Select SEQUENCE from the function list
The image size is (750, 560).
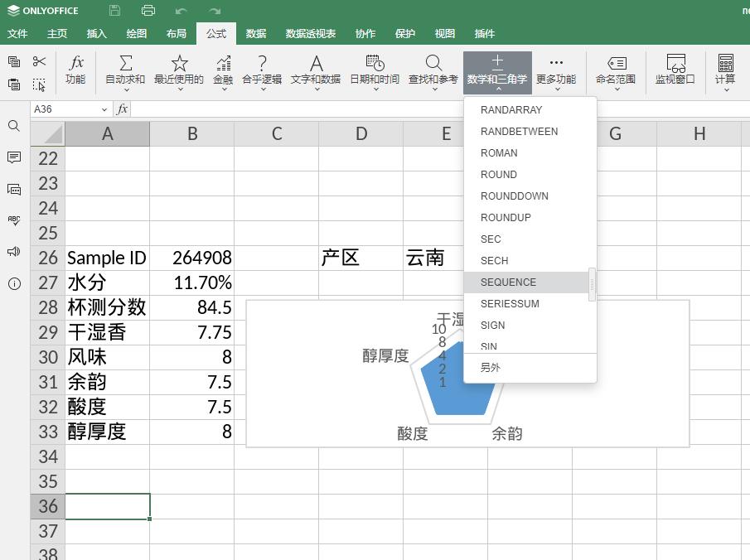[x=508, y=282]
